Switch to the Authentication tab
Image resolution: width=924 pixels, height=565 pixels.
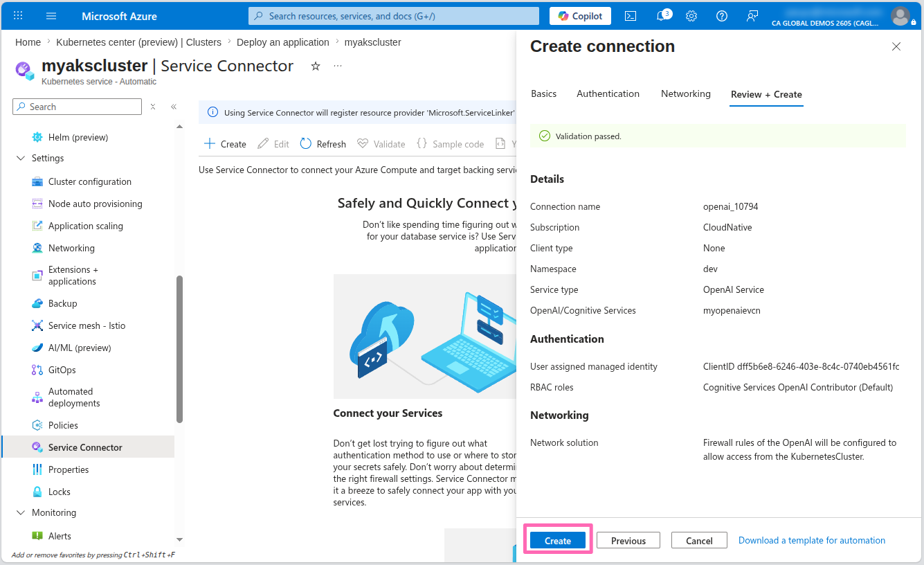608,93
